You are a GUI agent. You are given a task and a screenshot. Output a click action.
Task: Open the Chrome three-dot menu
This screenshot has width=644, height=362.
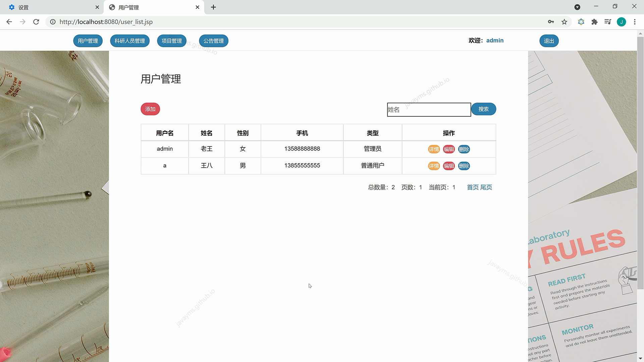click(635, 22)
